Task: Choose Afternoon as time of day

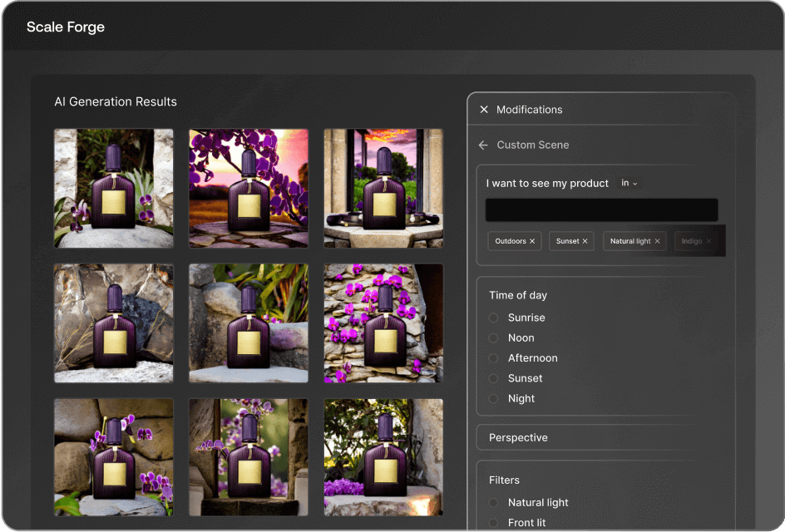Action: click(493, 358)
